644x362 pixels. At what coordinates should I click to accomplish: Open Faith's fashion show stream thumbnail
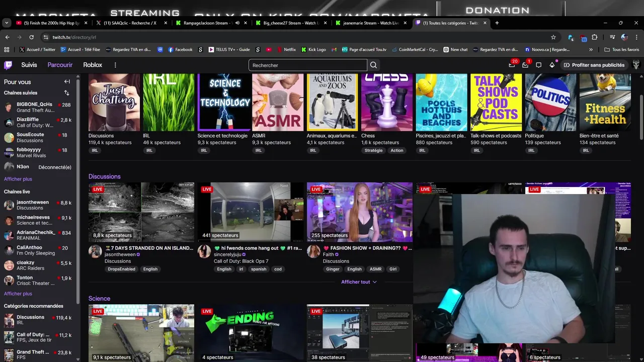(x=360, y=212)
